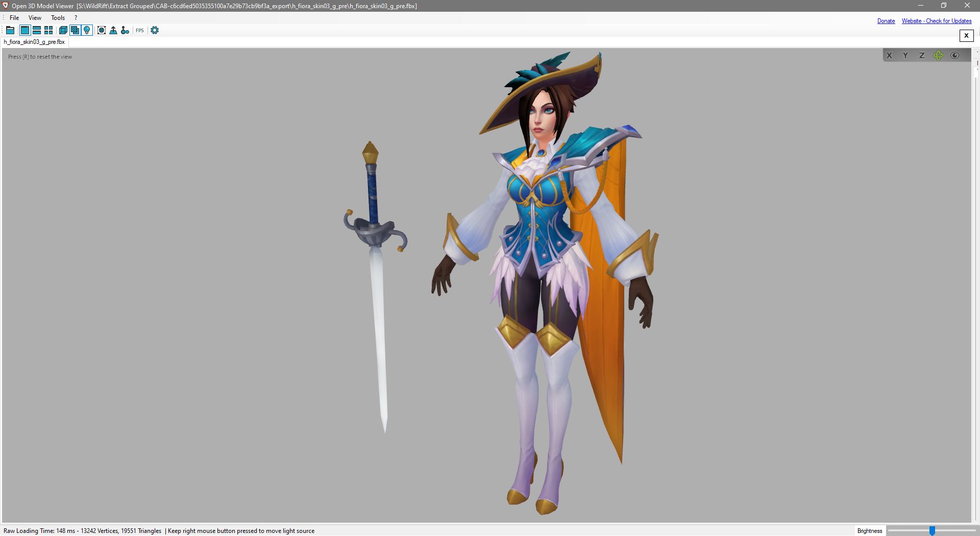The width and height of the screenshot is (980, 536).
Task: Select the four-pane viewport layout
Action: [x=48, y=30]
